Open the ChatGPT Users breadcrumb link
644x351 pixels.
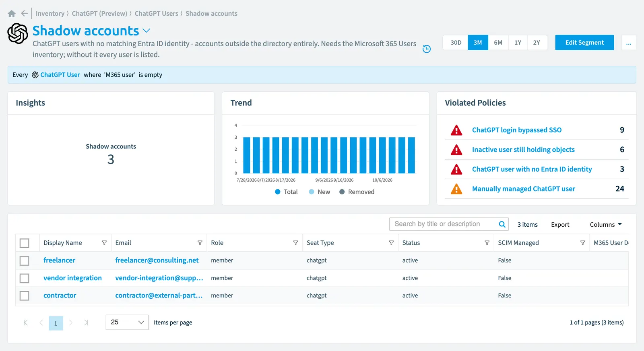pos(156,14)
